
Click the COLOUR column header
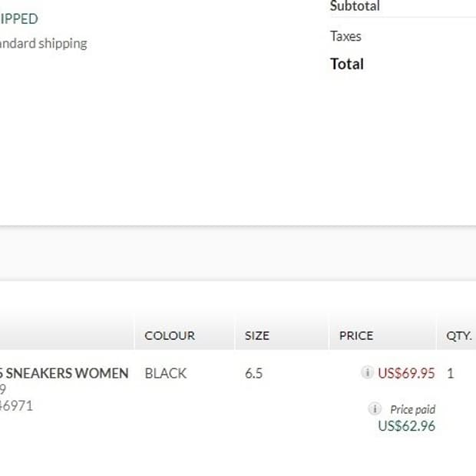coord(170,336)
